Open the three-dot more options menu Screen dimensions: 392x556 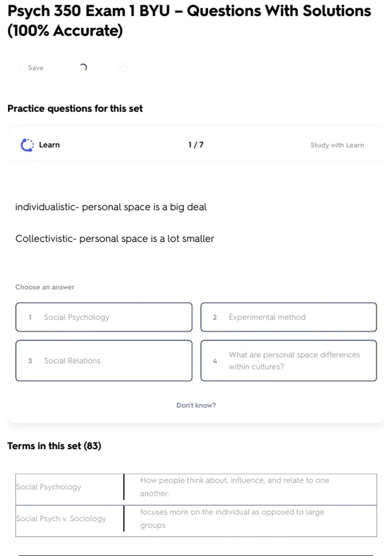pyautogui.click(x=147, y=68)
